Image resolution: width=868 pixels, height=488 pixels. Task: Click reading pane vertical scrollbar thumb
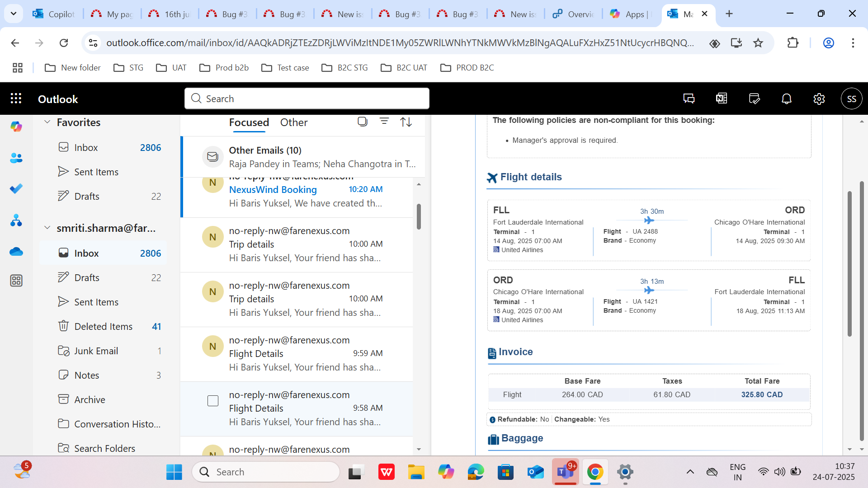pos(849,264)
